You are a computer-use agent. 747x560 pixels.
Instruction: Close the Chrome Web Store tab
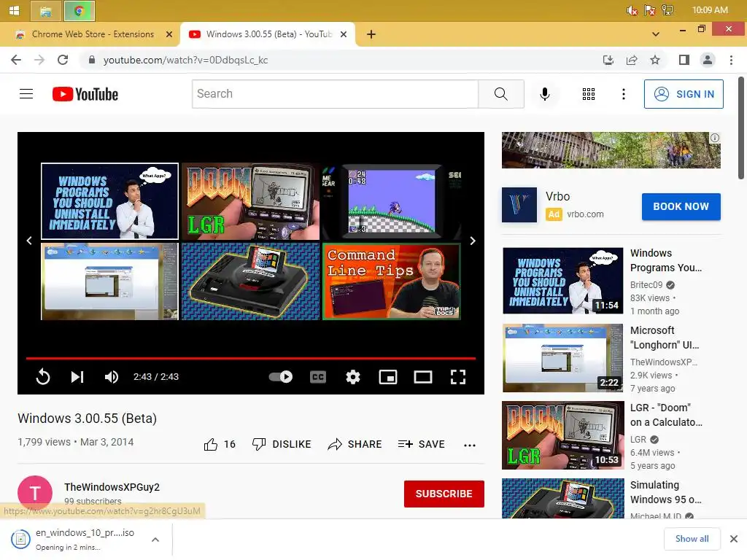[x=169, y=34]
